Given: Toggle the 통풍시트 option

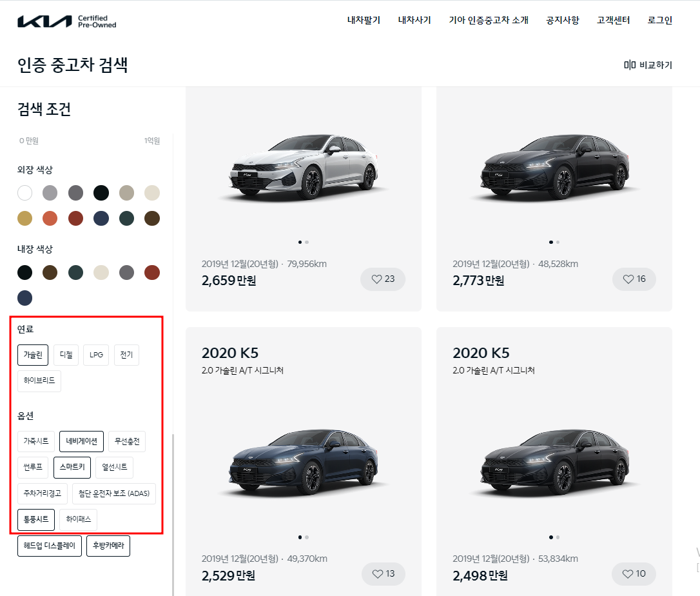Looking at the screenshot, I should pos(36,519).
